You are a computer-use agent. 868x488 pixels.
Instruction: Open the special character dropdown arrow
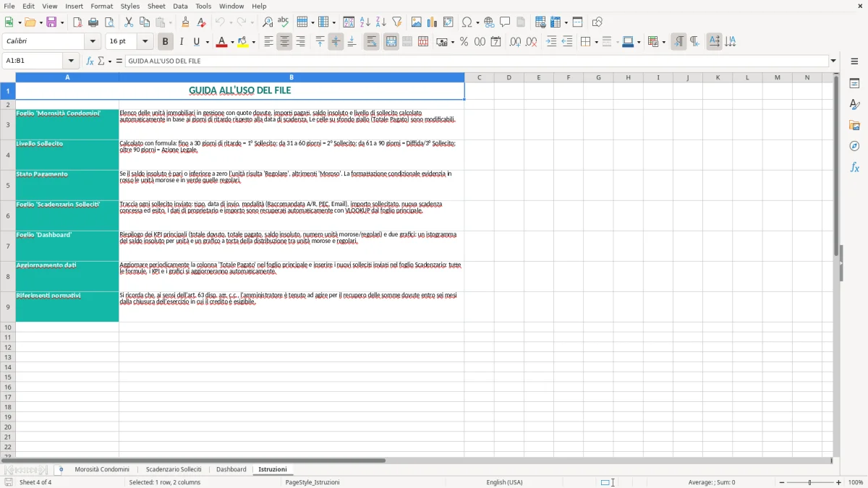tap(477, 23)
